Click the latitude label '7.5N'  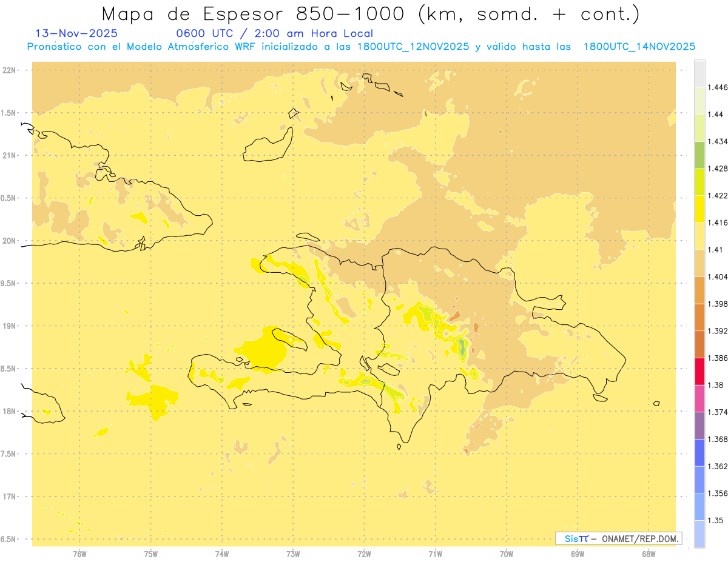click(x=8, y=454)
